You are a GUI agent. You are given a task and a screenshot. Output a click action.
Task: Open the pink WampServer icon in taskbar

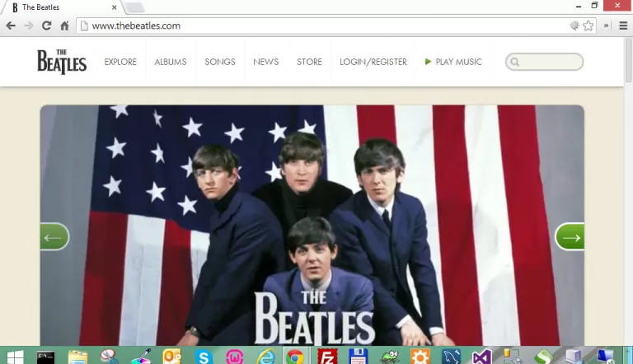(235, 357)
